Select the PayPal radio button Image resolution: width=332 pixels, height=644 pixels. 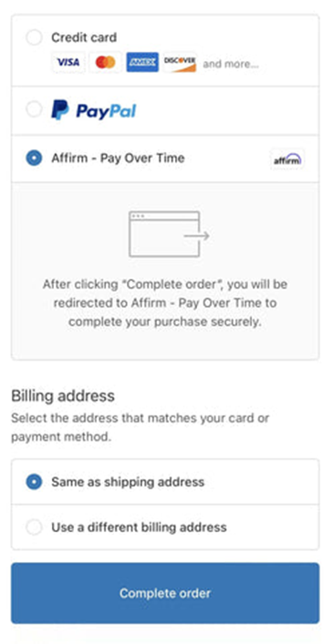coord(34,109)
